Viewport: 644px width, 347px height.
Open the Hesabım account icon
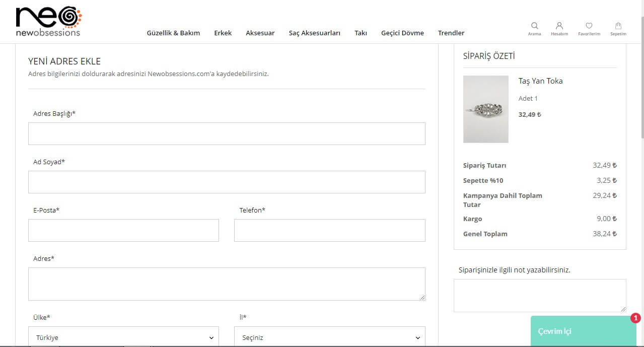point(559,26)
